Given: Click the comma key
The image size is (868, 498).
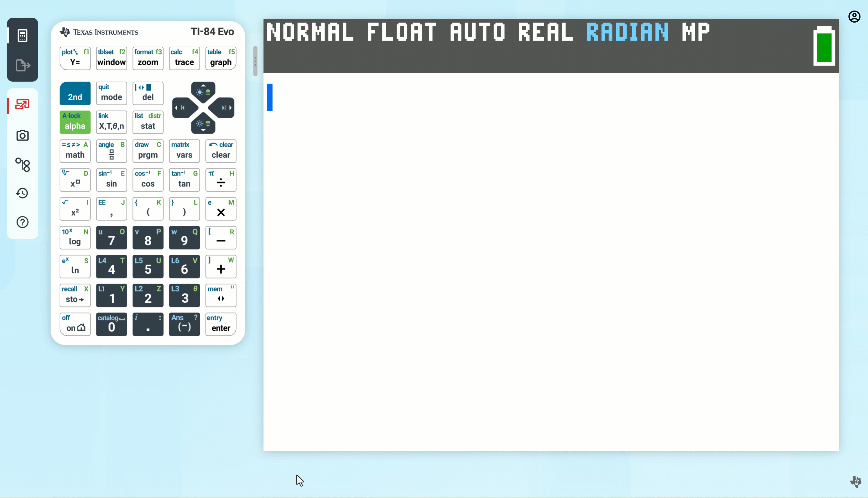Looking at the screenshot, I should tap(112, 209).
